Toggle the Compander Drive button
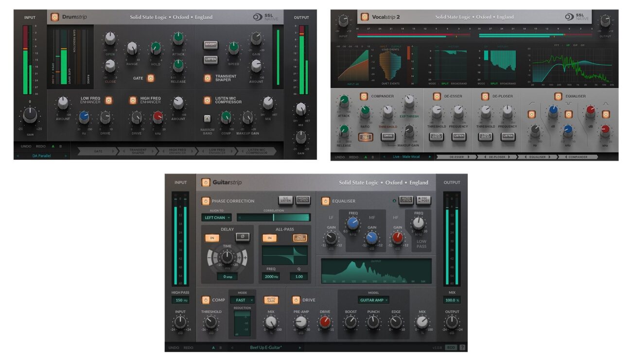 (387, 137)
